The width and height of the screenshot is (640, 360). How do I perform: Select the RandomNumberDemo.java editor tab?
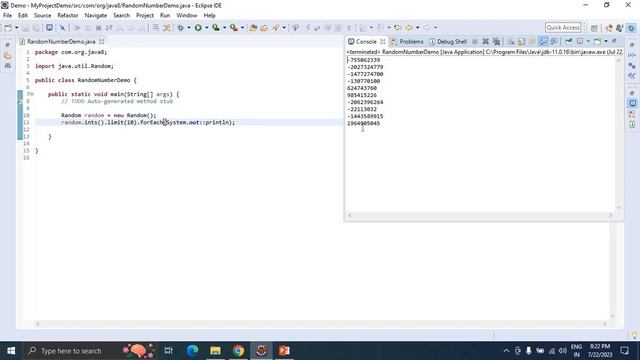(61, 42)
